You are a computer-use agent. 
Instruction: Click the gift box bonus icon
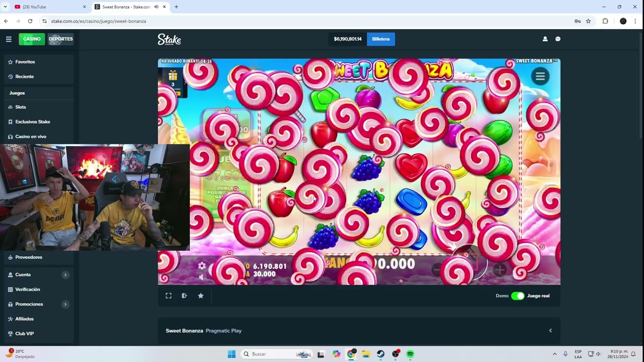(173, 76)
